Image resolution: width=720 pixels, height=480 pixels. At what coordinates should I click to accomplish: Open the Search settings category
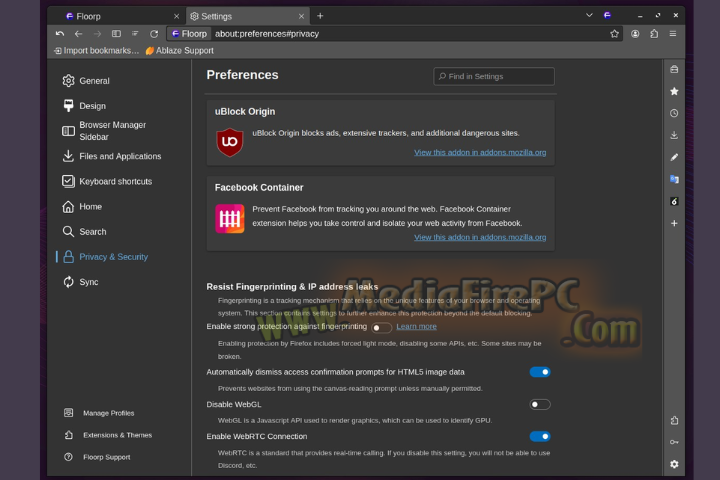coord(84,232)
